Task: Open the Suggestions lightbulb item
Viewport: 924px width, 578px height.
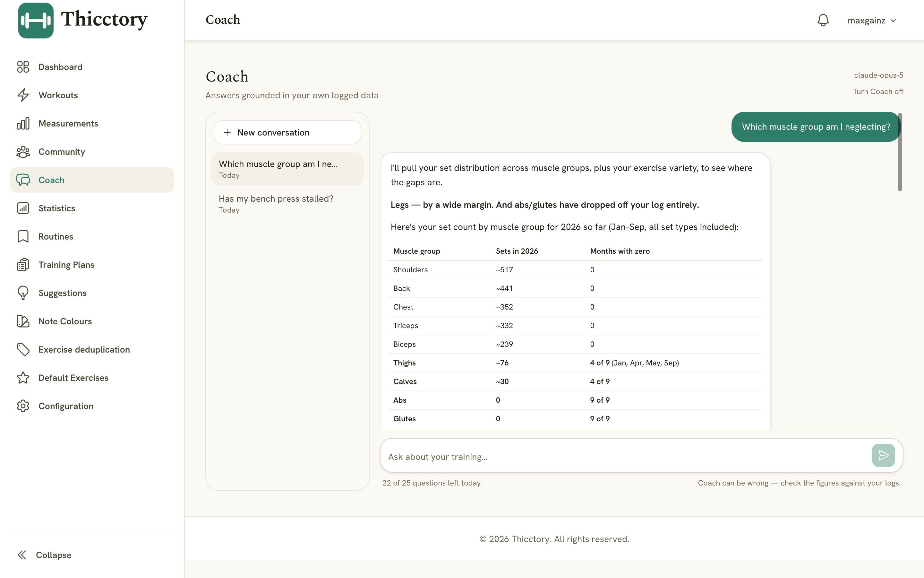Action: [x=92, y=293]
